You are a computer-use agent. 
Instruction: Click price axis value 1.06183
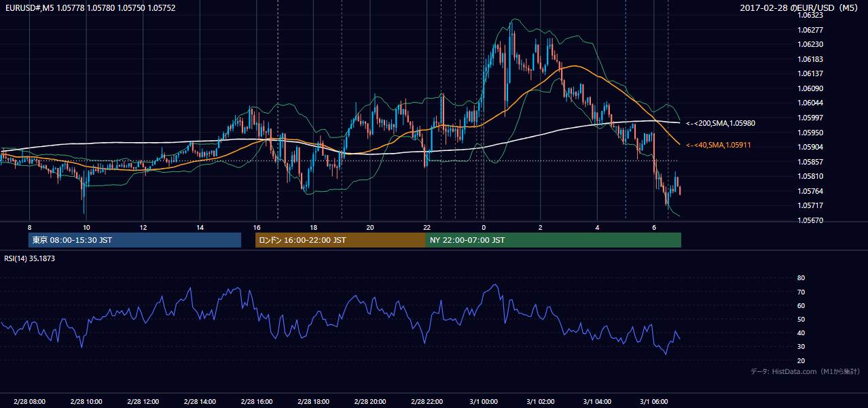click(x=810, y=59)
